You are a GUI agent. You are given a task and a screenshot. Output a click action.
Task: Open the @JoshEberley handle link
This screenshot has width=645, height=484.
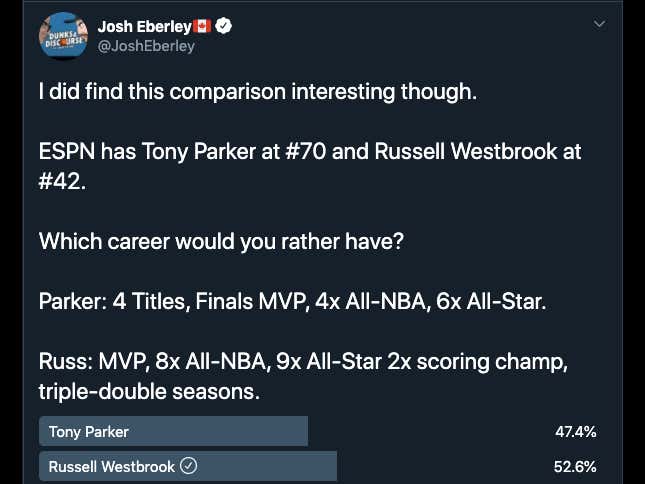click(x=146, y=46)
